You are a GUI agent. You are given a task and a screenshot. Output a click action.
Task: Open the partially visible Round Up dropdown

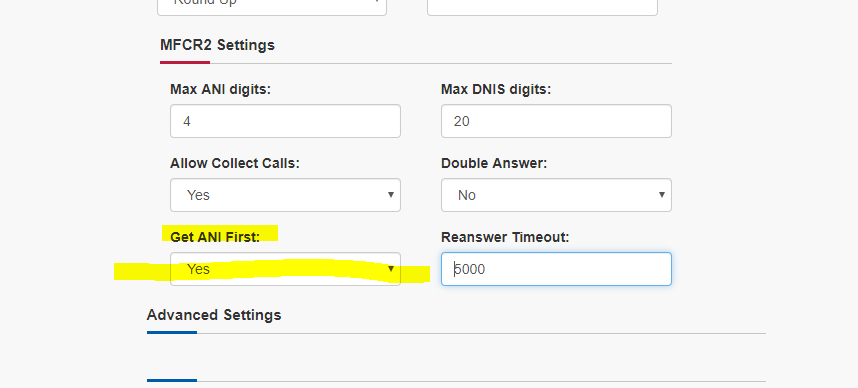point(272,7)
